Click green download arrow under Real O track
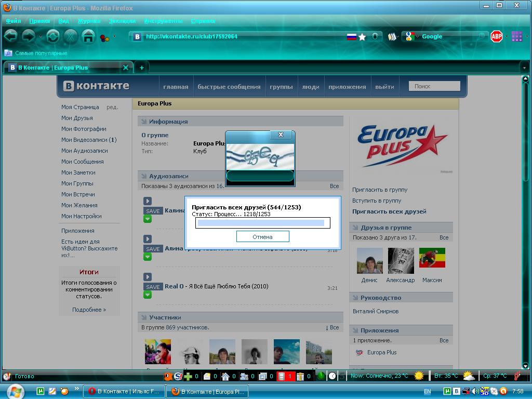This screenshot has width=532, height=399. coord(147,295)
